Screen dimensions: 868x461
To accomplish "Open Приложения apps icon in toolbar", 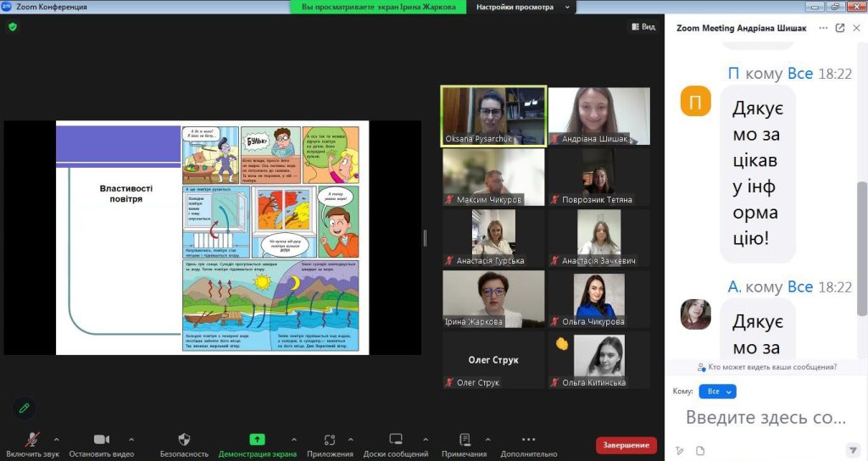I will [331, 439].
